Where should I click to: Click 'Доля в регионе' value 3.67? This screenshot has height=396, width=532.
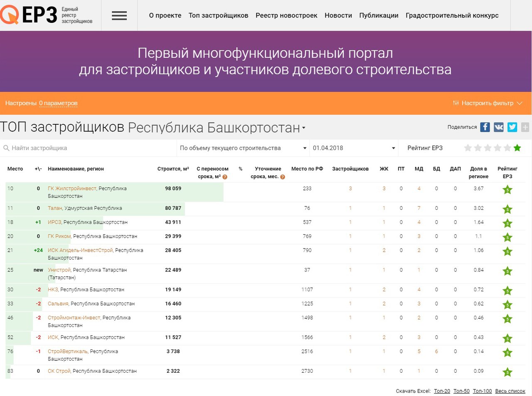coord(478,189)
